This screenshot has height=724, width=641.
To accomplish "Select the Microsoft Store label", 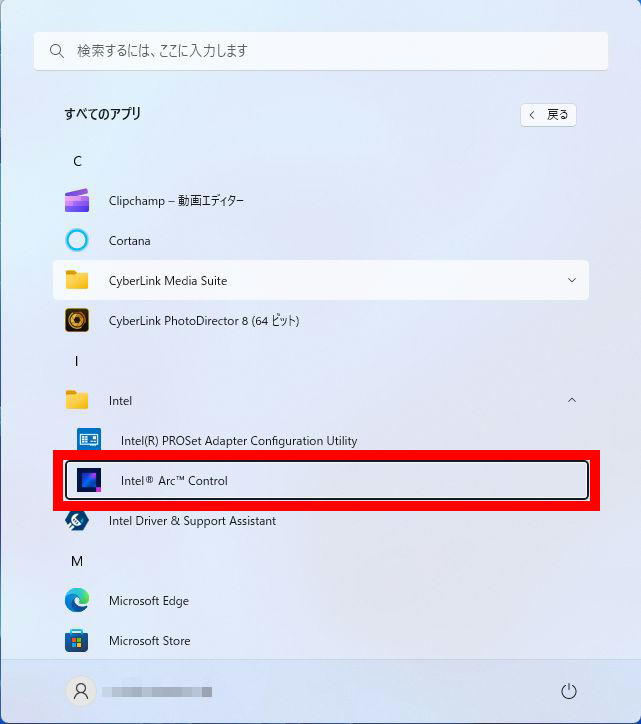I will click(x=150, y=641).
